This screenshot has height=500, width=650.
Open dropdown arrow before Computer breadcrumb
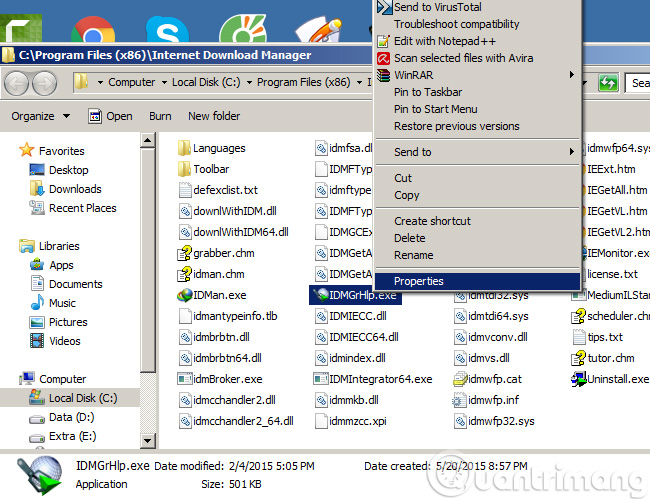pos(100,83)
